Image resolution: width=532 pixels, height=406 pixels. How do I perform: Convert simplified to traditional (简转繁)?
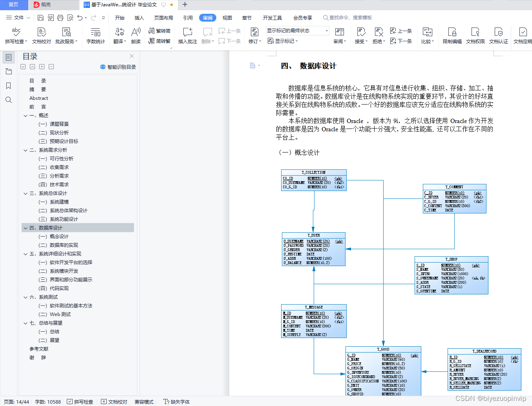point(159,41)
